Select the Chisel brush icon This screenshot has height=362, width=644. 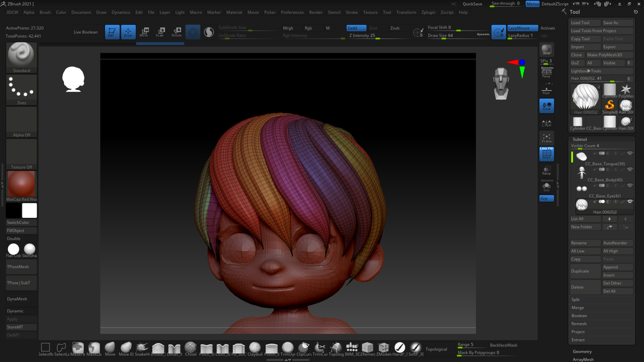coord(191,349)
